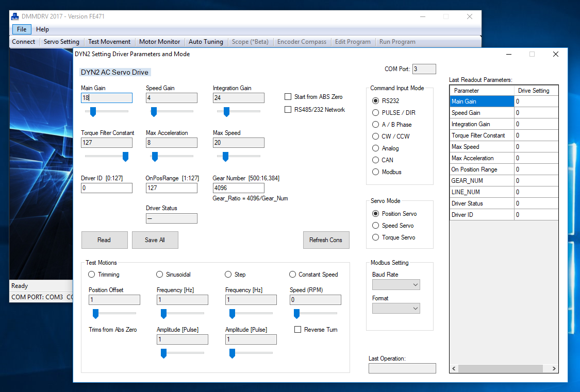Click the Main Gain input field
The width and height of the screenshot is (580, 392).
(107, 98)
